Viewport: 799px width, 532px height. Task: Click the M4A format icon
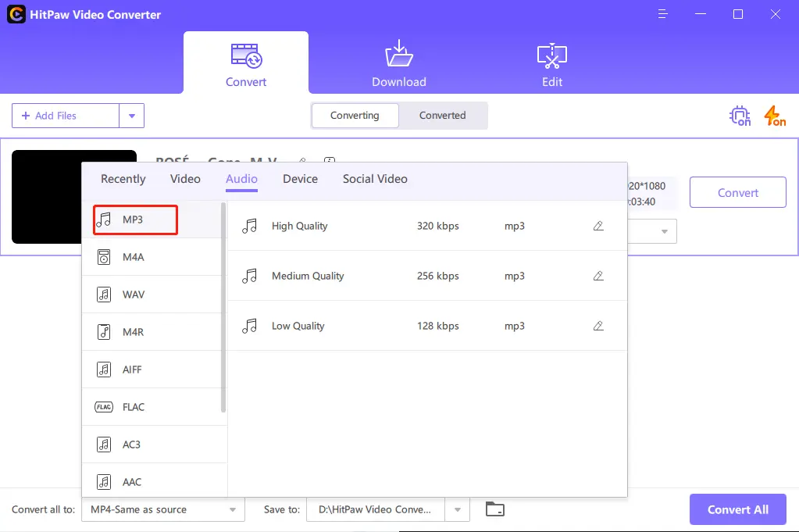(104, 257)
